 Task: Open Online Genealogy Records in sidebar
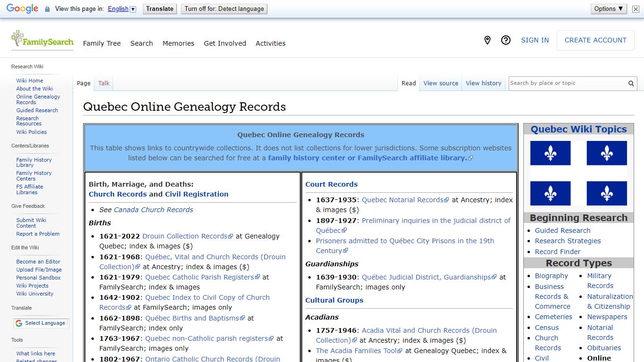tap(38, 99)
